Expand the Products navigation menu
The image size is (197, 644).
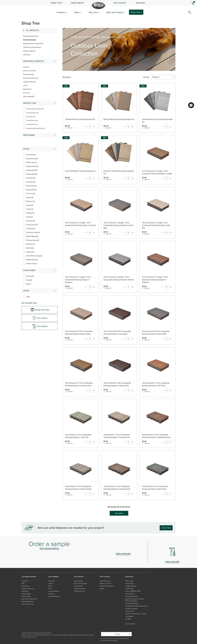(62, 12)
